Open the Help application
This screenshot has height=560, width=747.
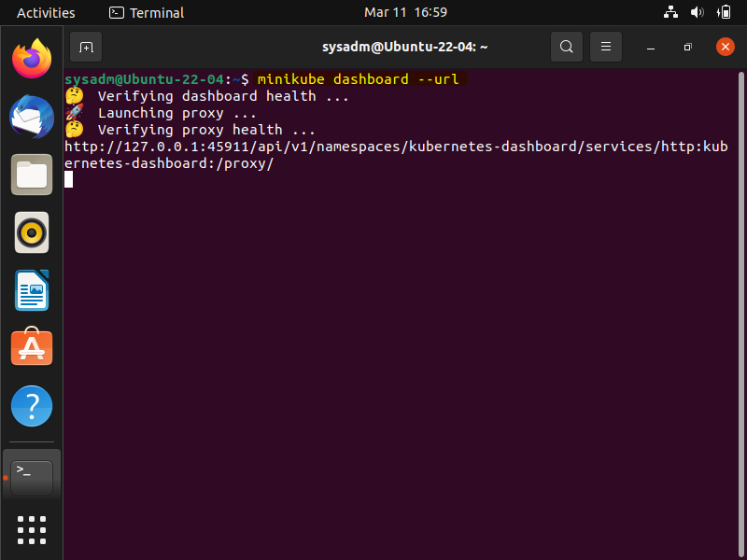pos(32,406)
